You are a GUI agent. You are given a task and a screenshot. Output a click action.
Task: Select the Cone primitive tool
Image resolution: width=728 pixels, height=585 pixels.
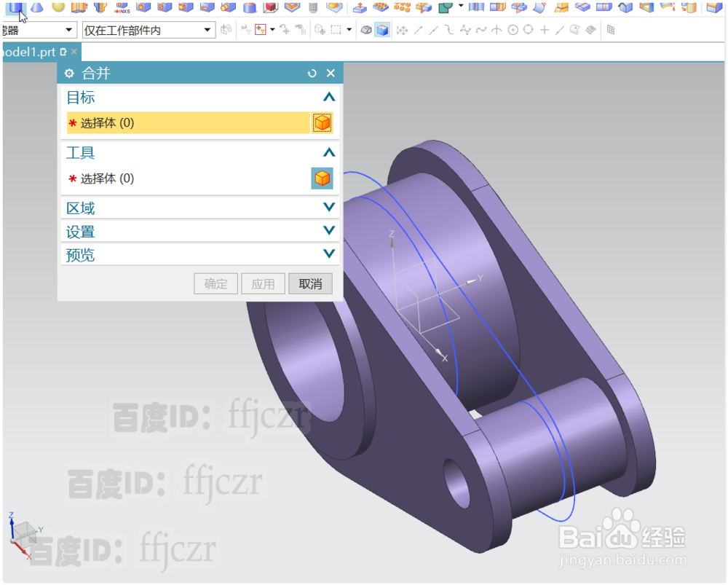(x=35, y=7)
